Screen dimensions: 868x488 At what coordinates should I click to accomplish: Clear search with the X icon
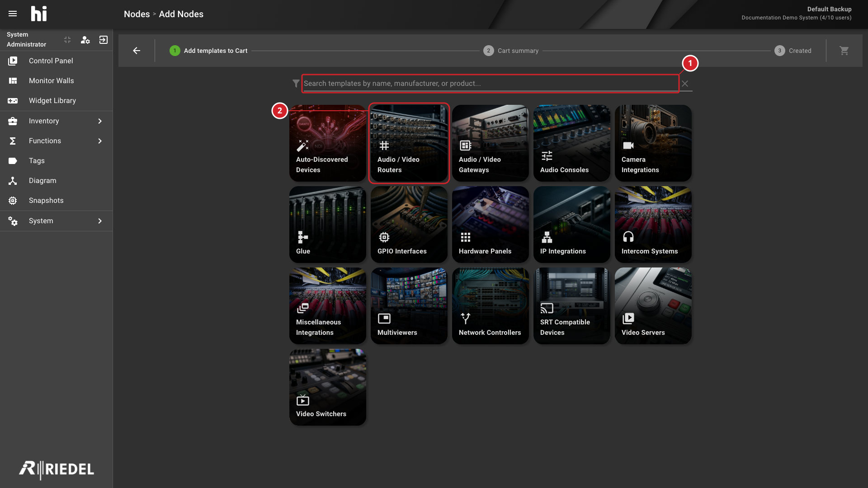pos(685,84)
